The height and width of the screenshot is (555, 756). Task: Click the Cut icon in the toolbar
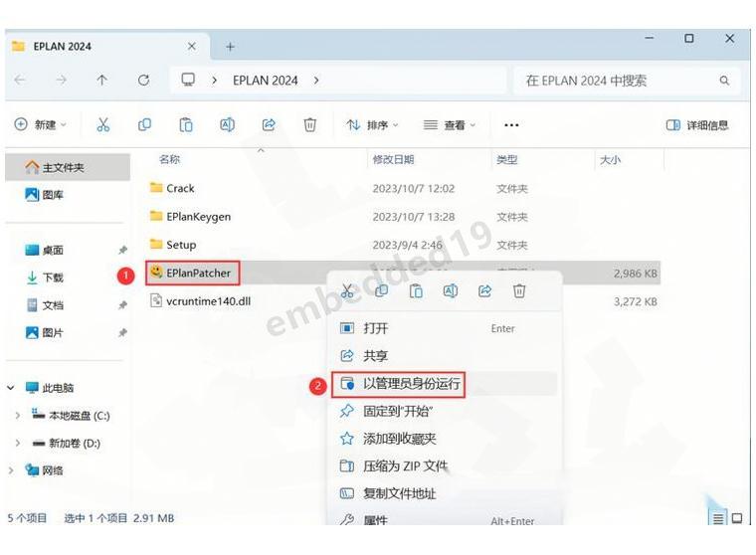[x=103, y=125]
